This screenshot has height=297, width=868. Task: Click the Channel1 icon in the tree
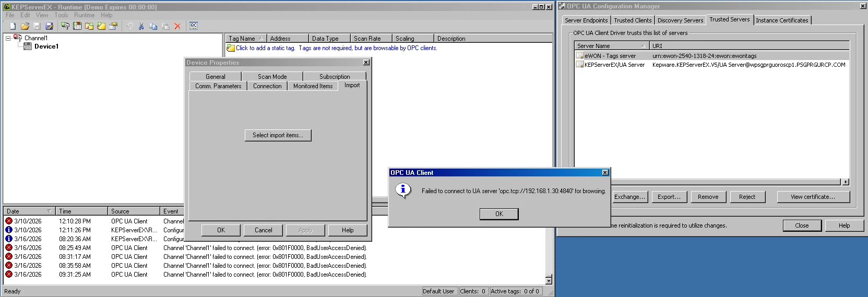click(18, 38)
